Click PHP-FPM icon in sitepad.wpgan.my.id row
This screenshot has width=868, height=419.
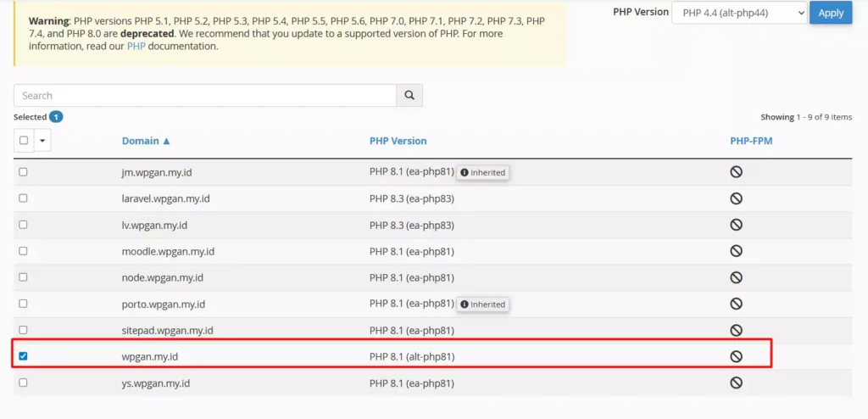pos(736,330)
